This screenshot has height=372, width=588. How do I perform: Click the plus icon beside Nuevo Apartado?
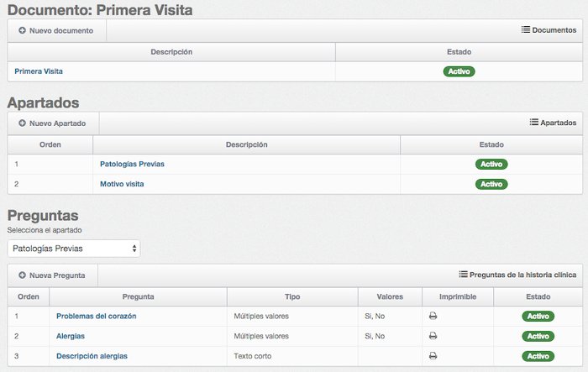click(x=22, y=123)
